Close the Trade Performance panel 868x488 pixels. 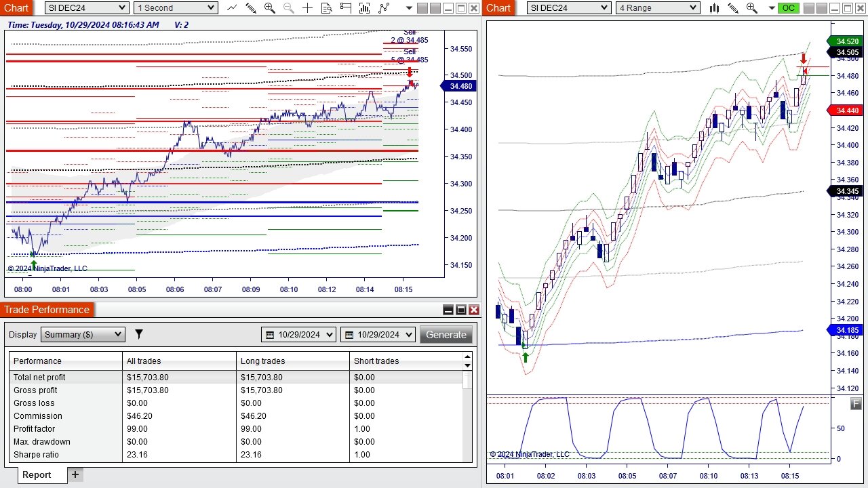point(474,310)
